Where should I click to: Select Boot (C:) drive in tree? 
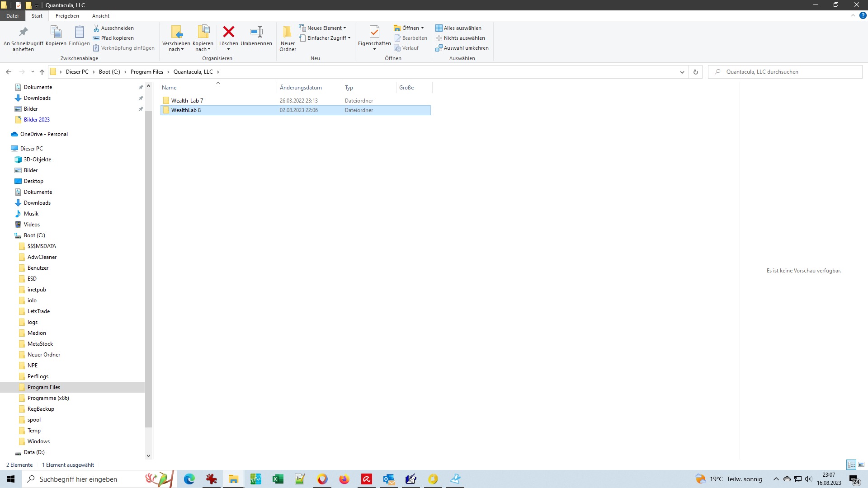pos(34,235)
